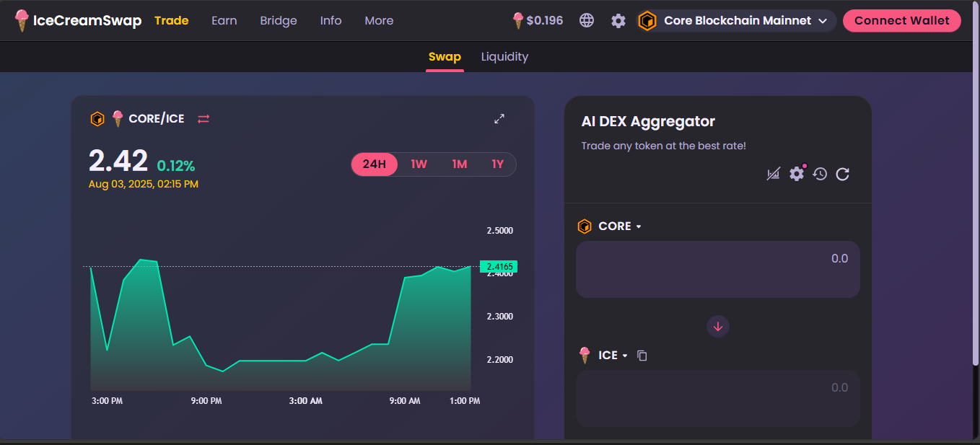This screenshot has height=445, width=980.
Task: Switch to the Liquidity tab
Action: (x=504, y=57)
